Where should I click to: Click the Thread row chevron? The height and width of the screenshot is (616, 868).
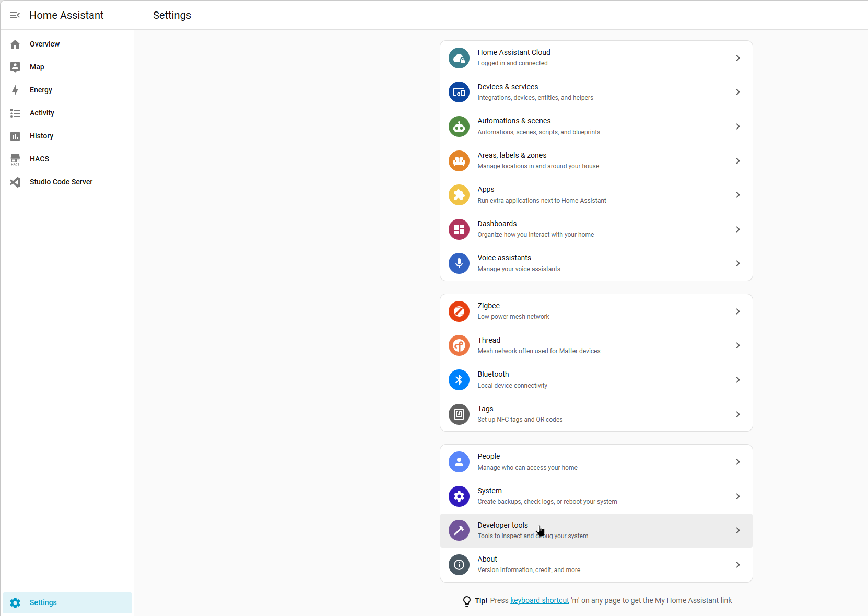point(738,345)
